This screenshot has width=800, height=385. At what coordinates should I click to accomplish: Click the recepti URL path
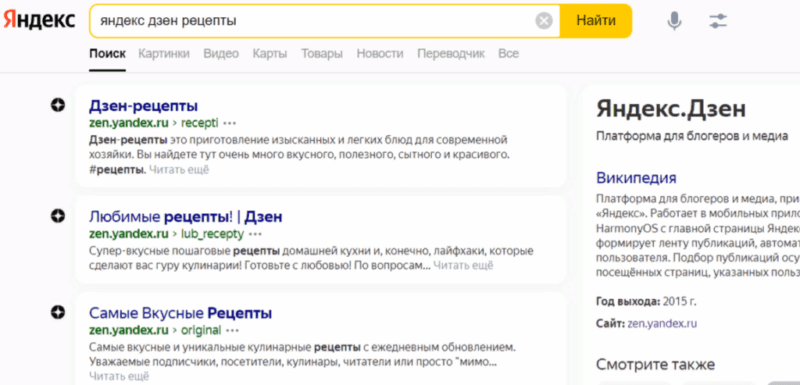point(199,123)
